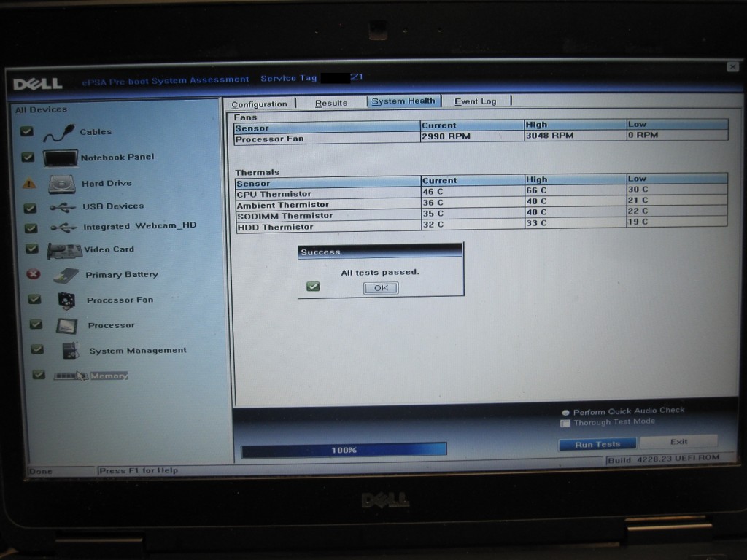Click the Build 4228.23 UEFI ROM text

pyautogui.click(x=664, y=459)
